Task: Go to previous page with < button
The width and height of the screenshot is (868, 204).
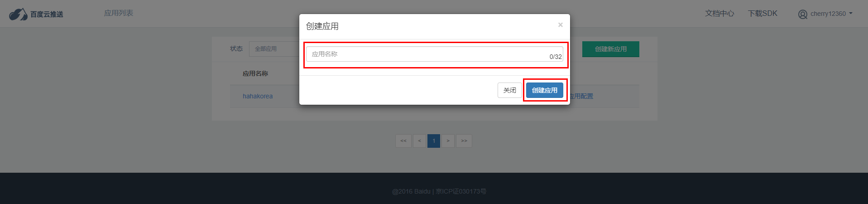Action: pos(419,141)
